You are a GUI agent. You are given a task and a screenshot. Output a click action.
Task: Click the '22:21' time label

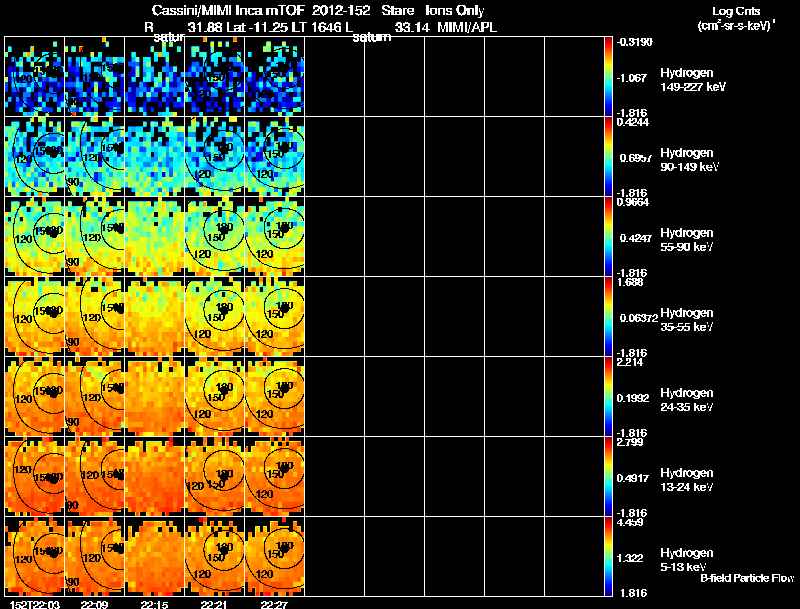tap(214, 604)
